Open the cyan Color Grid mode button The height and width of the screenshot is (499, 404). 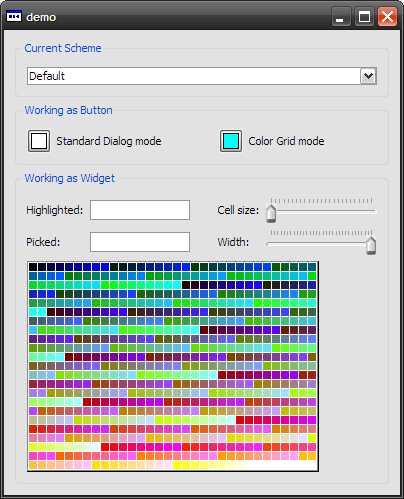[231, 141]
